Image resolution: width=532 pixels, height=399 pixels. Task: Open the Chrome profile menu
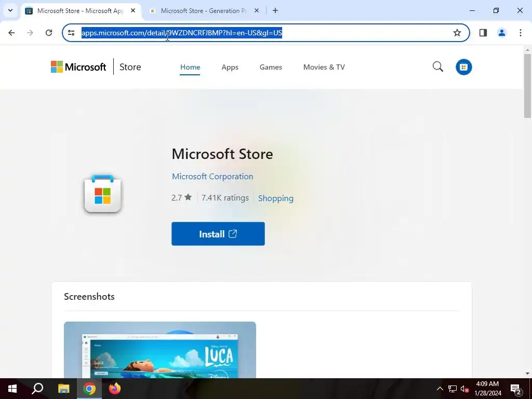[502, 33]
